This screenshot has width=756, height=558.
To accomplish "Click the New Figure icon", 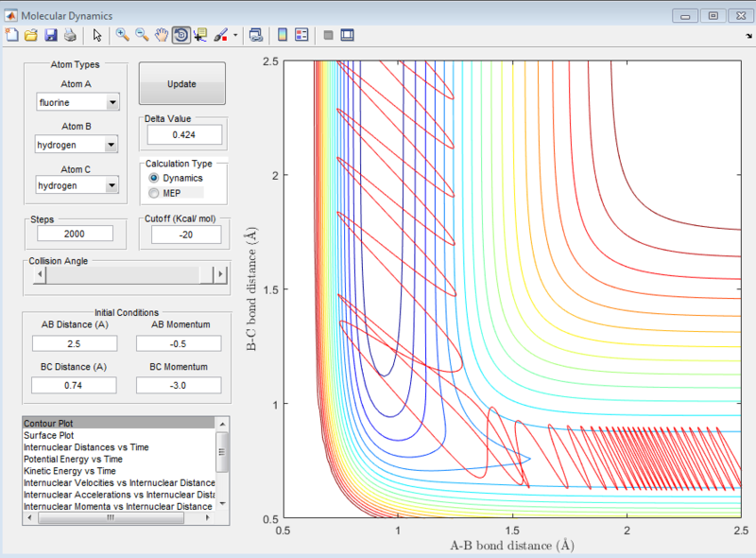I will pos(12,35).
